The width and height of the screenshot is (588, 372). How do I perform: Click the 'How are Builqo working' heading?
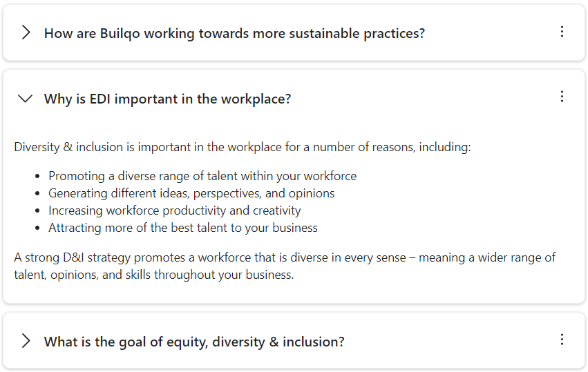[234, 33]
